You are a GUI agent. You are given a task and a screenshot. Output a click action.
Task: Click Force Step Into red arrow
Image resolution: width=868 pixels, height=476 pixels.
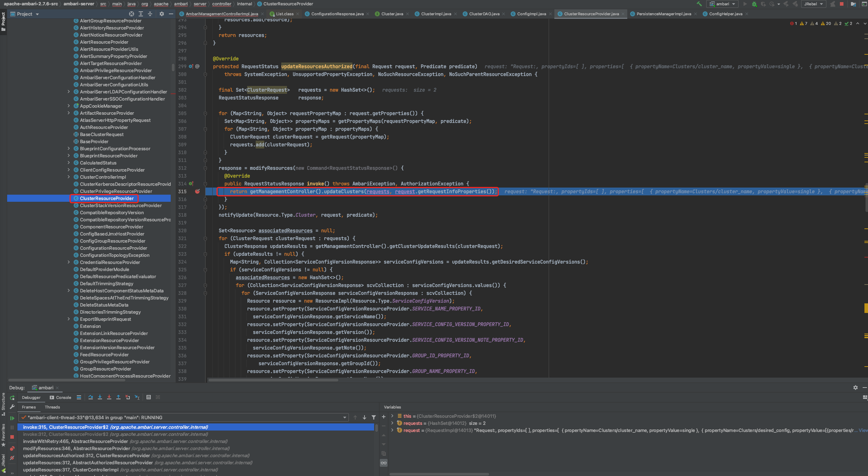click(x=109, y=397)
